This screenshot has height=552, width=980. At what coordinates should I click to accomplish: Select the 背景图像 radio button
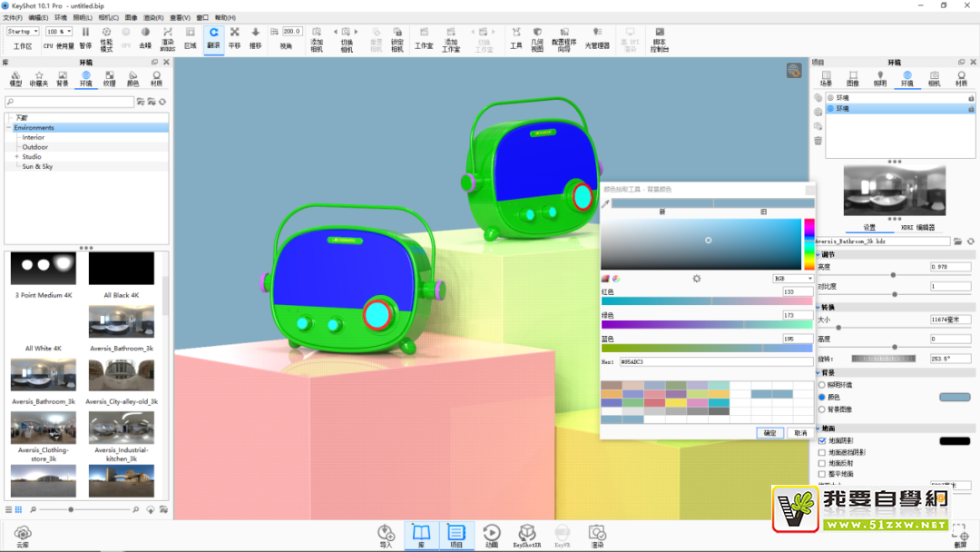[822, 409]
